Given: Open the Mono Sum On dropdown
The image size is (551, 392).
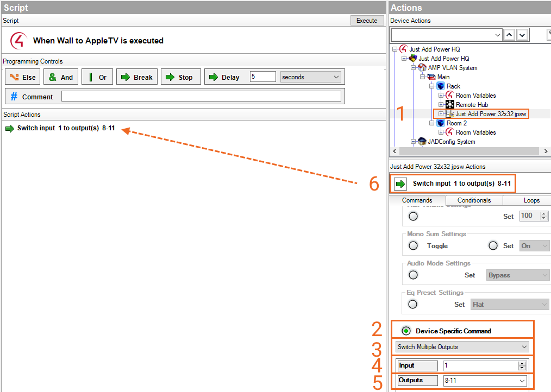Looking at the screenshot, I should click(534, 246).
